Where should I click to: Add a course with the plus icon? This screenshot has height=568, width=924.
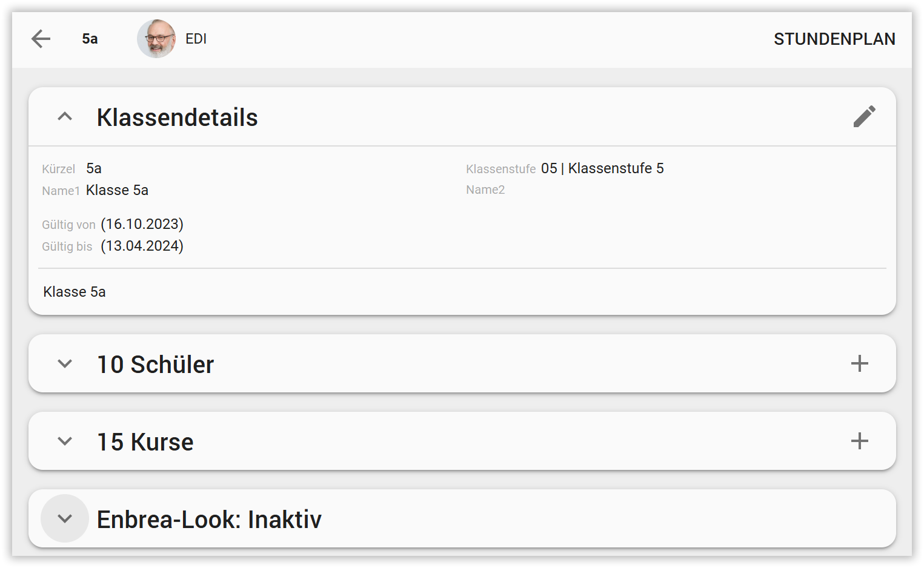(x=859, y=441)
